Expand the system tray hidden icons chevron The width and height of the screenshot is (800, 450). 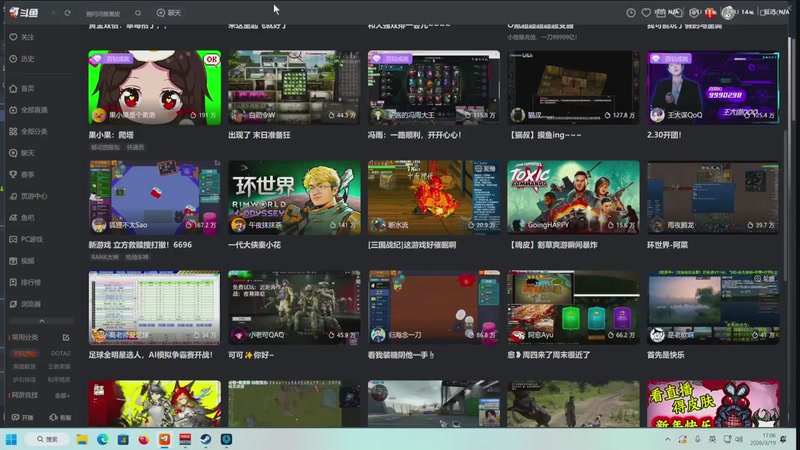click(x=667, y=439)
